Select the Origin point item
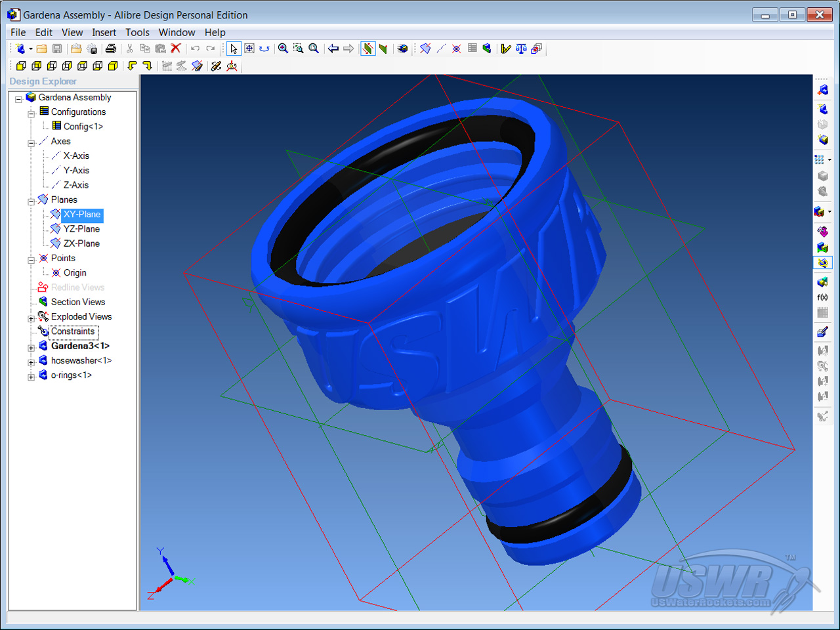This screenshot has width=840, height=630. (x=75, y=273)
